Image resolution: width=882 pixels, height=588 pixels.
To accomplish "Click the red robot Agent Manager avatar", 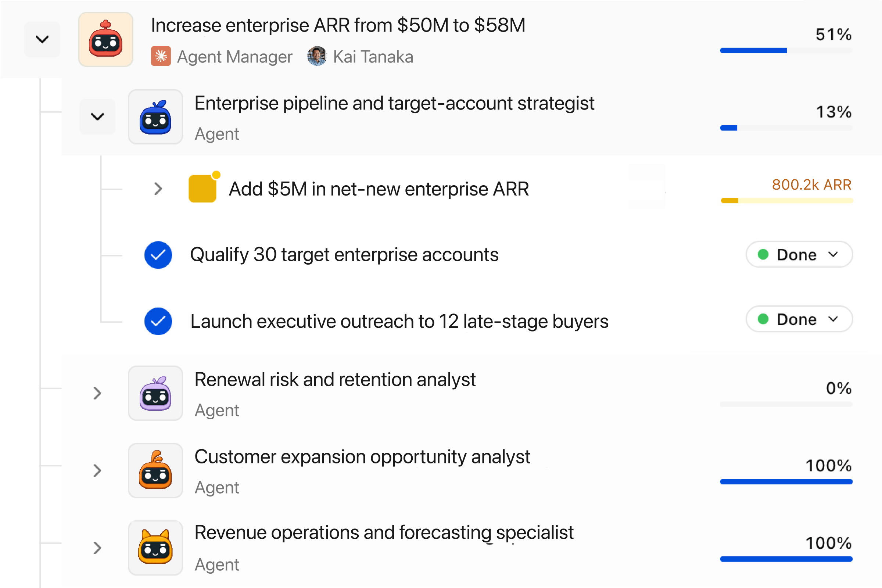I will tap(106, 39).
